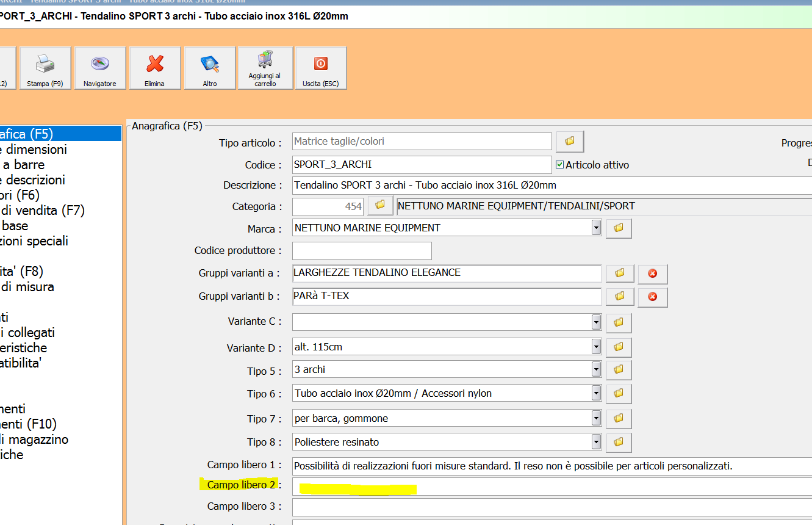Viewport: 812px width, 525px height.
Task: Click the Campo libero 1 field
Action: (552, 466)
